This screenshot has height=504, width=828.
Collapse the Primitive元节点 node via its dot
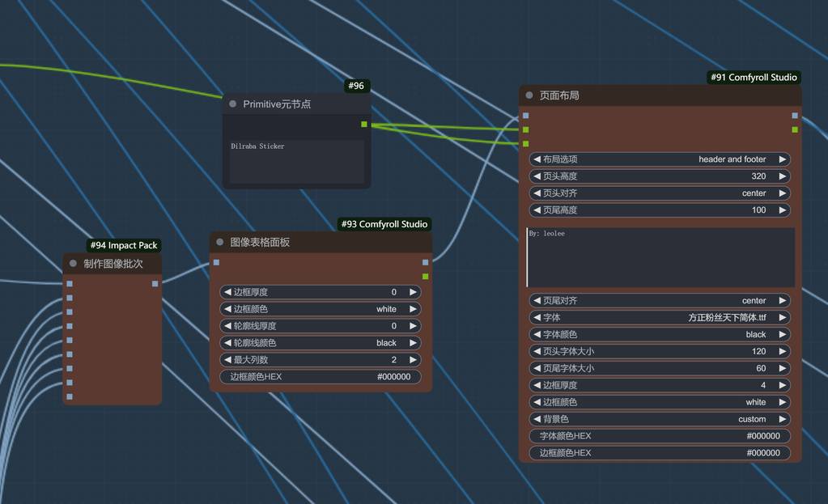pyautogui.click(x=233, y=104)
